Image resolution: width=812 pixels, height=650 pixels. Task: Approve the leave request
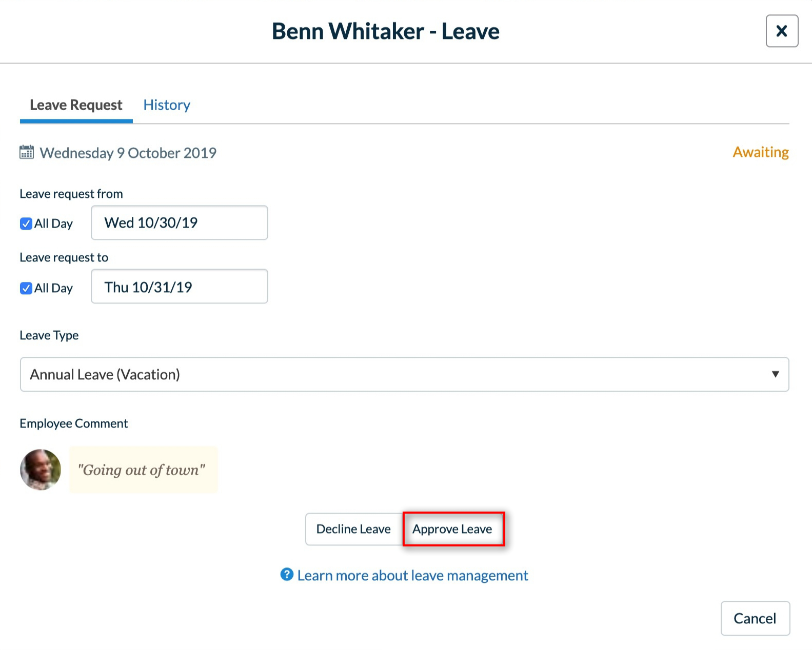(453, 529)
